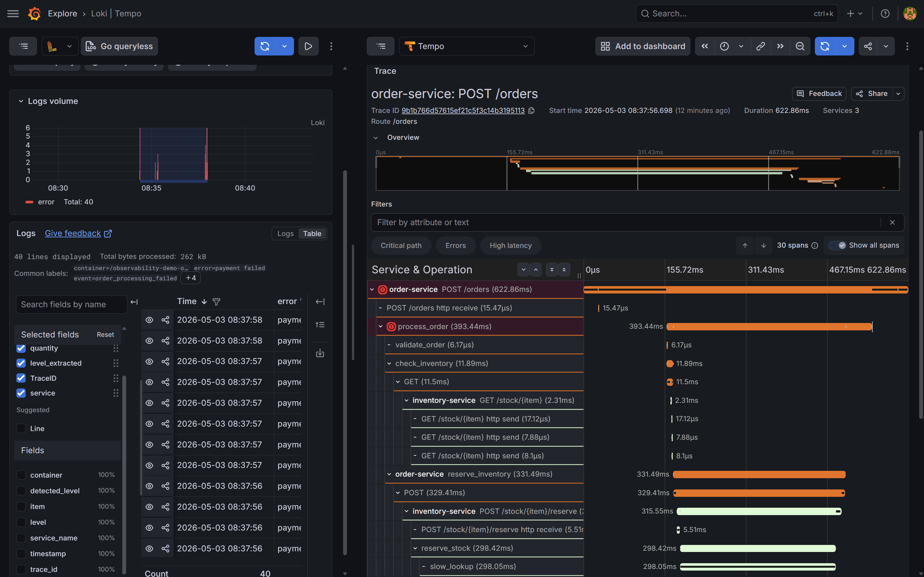Switch logs view to Table tab
Screen dimensions: 924x577
(x=312, y=233)
